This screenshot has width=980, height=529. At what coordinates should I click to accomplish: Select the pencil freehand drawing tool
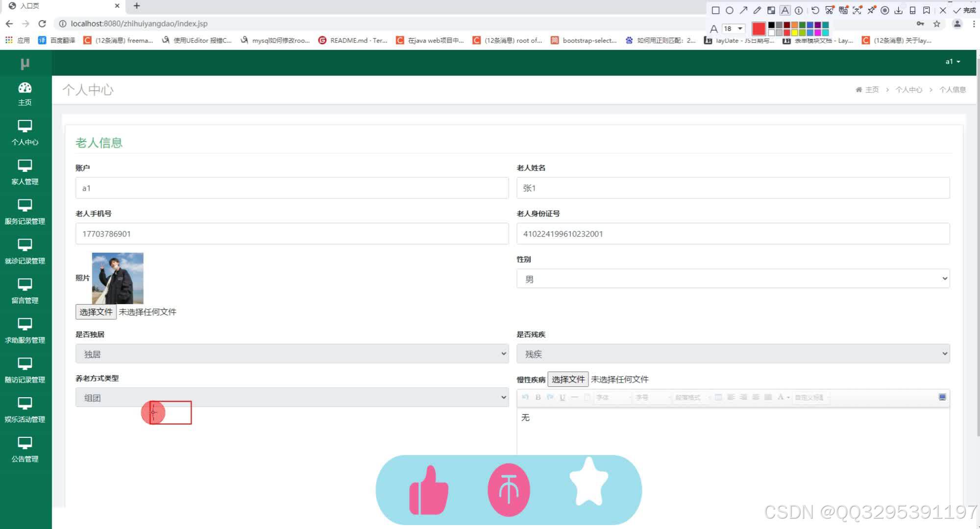tap(757, 10)
